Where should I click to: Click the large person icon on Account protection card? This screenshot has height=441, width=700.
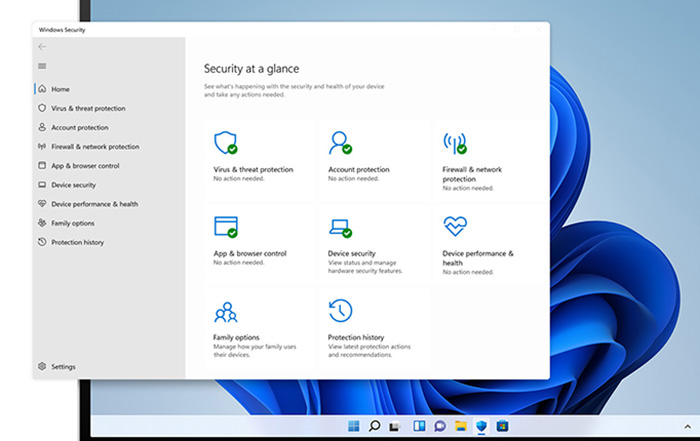coord(340,143)
